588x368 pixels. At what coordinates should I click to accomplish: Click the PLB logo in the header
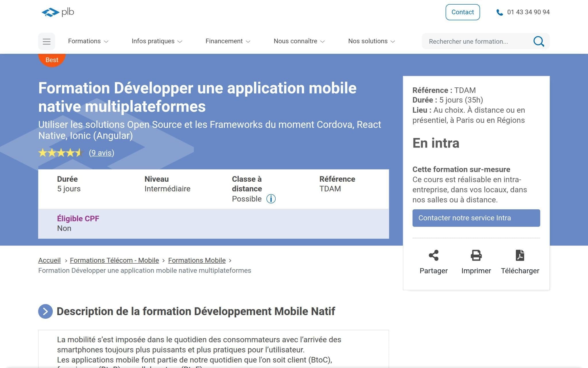(58, 12)
